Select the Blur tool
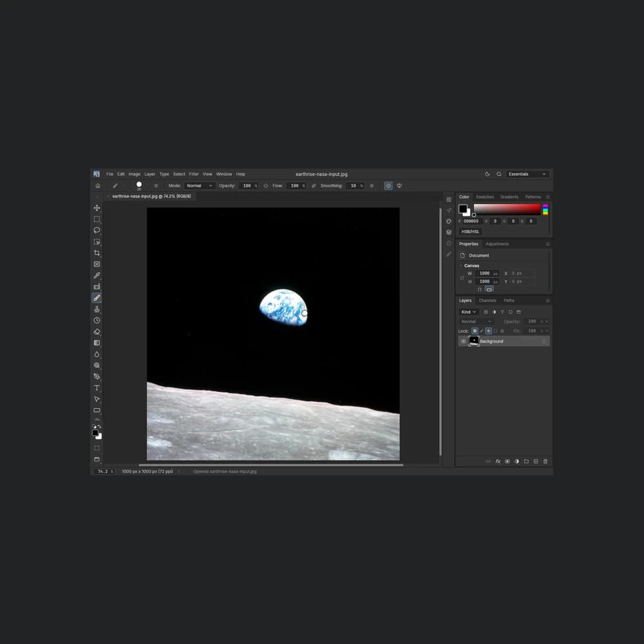This screenshot has width=644, height=644. pyautogui.click(x=97, y=354)
